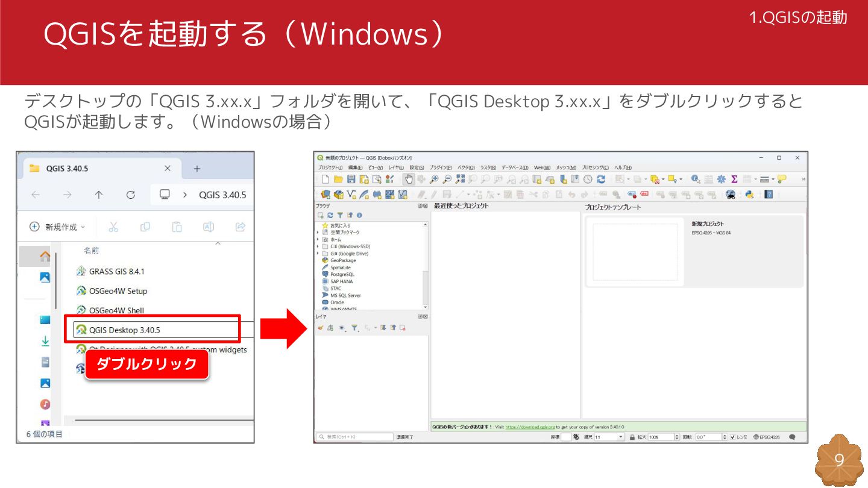868x488 pixels.
Task: Click the up arrow in File Explorer
Action: (99, 195)
